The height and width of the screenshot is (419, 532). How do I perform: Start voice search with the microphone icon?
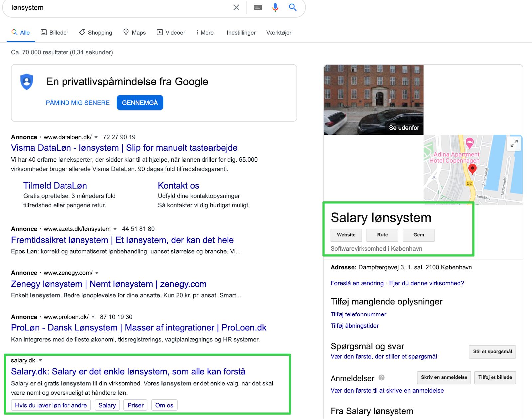(x=275, y=7)
